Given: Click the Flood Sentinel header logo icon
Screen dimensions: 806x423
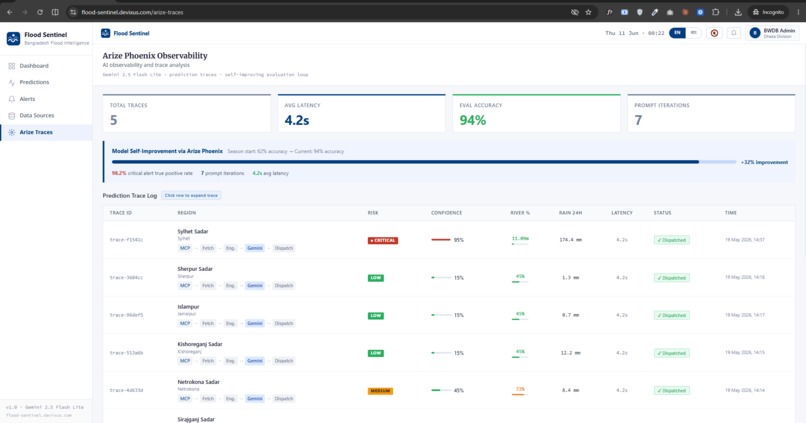Looking at the screenshot, I should 105,33.
